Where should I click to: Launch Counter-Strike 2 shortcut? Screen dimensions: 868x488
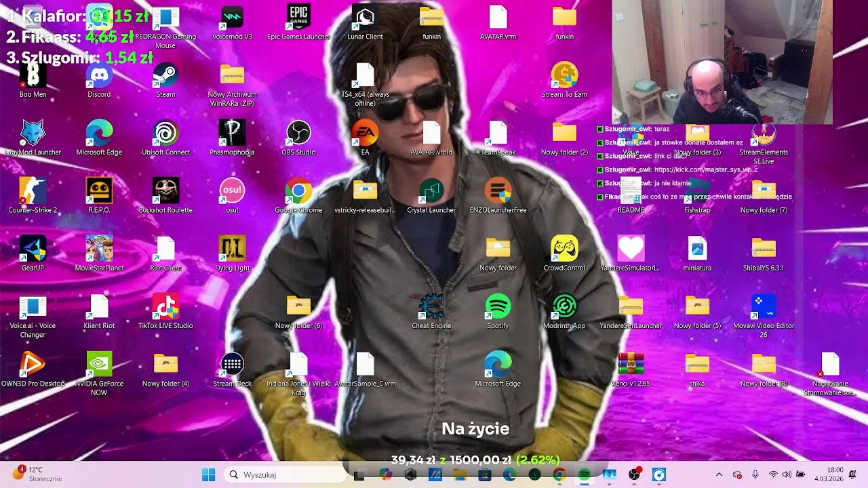33,197
